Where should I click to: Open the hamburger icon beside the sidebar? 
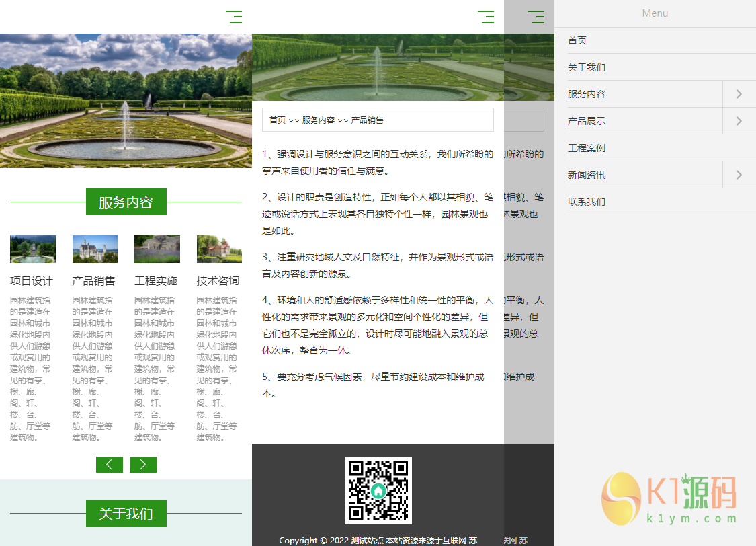click(536, 17)
